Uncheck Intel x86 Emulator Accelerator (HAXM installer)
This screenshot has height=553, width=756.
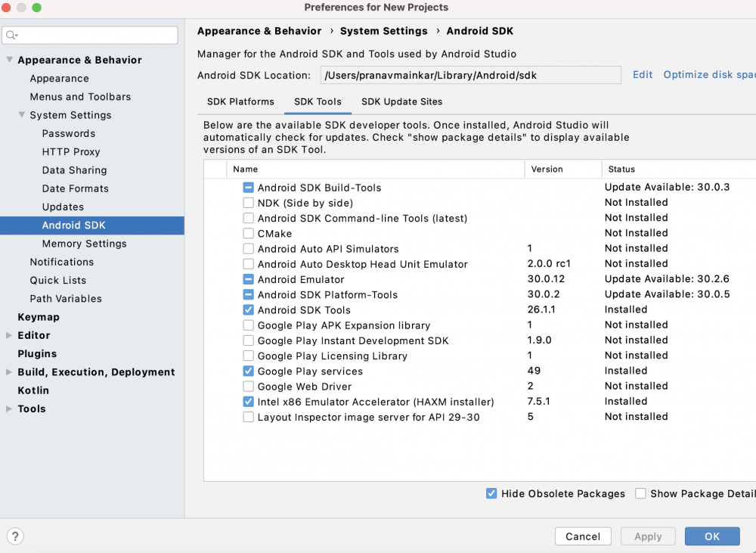[248, 402]
